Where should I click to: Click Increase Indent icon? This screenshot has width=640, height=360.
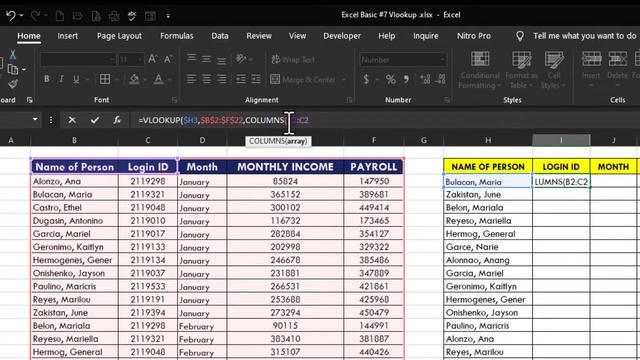click(256, 79)
